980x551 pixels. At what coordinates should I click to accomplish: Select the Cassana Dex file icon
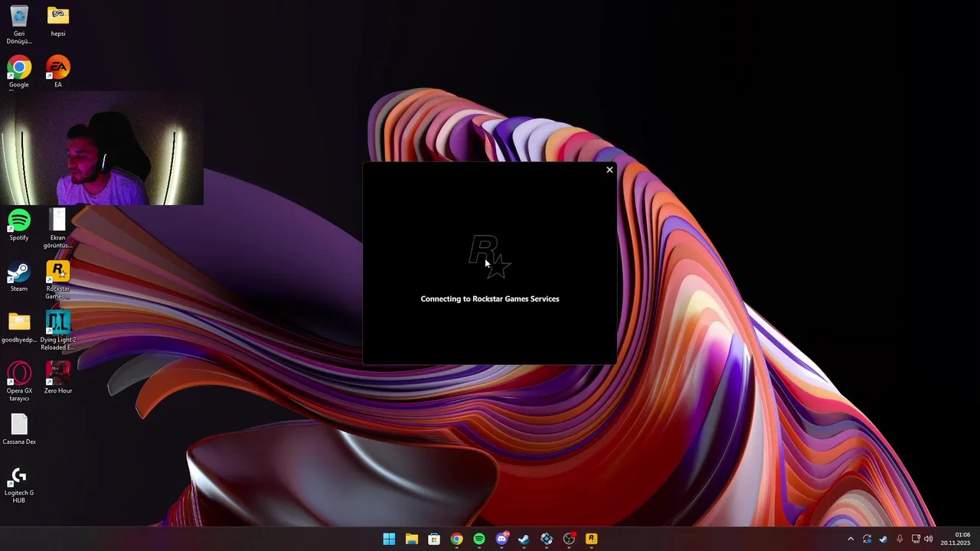tap(19, 429)
